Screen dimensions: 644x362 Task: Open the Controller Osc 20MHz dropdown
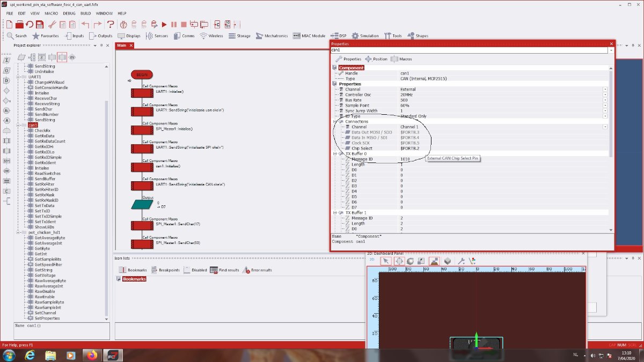coord(605,95)
